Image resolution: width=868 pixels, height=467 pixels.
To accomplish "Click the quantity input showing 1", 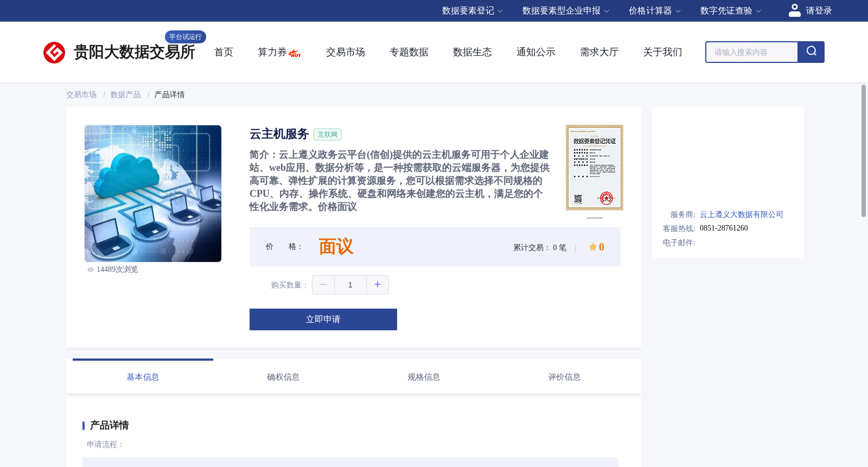I will click(350, 285).
